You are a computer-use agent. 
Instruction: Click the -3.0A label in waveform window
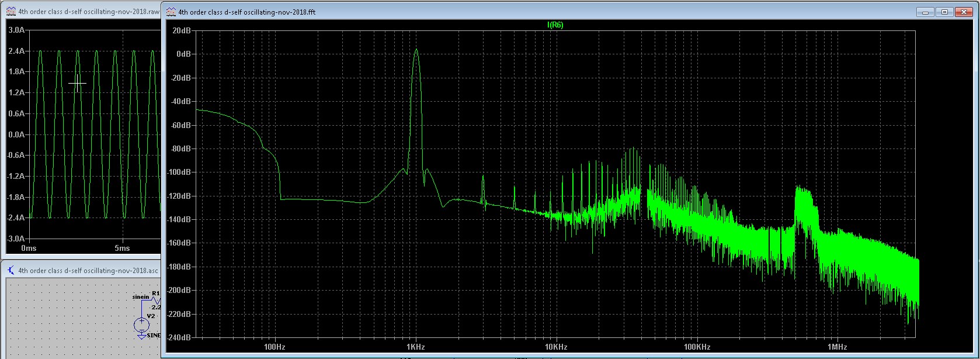(16, 239)
